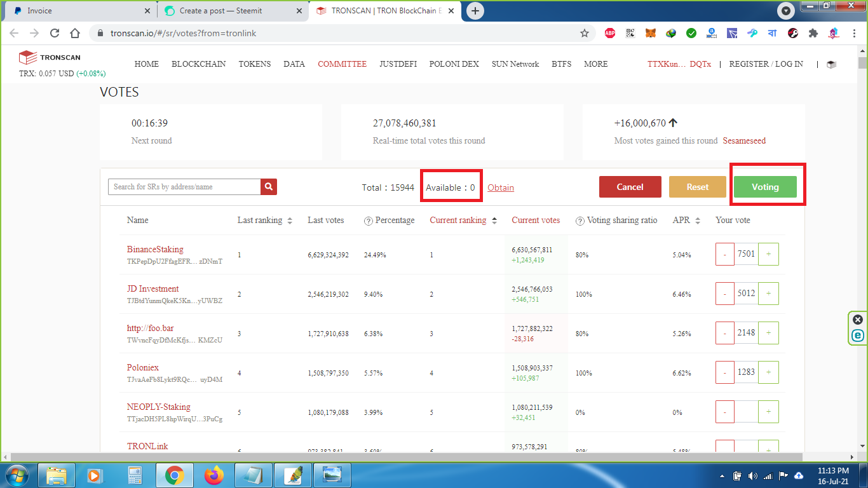Open the HOME menu
Viewport: 868px width, 488px height.
pyautogui.click(x=147, y=64)
